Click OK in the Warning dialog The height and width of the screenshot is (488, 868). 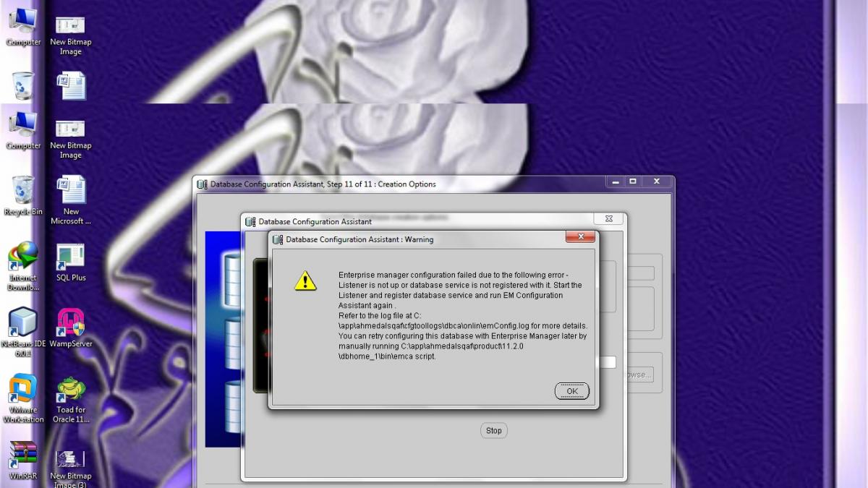(x=571, y=391)
